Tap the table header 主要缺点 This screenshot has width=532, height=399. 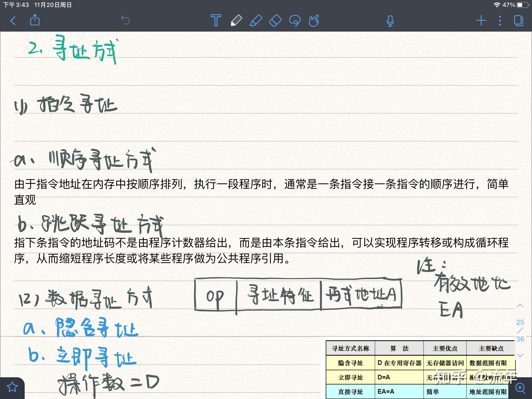coord(491,348)
